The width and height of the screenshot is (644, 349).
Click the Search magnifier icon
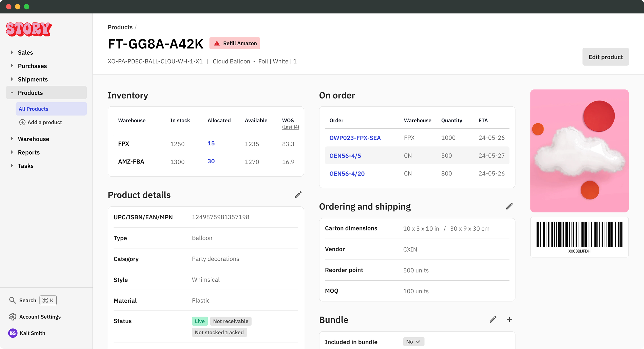point(12,300)
